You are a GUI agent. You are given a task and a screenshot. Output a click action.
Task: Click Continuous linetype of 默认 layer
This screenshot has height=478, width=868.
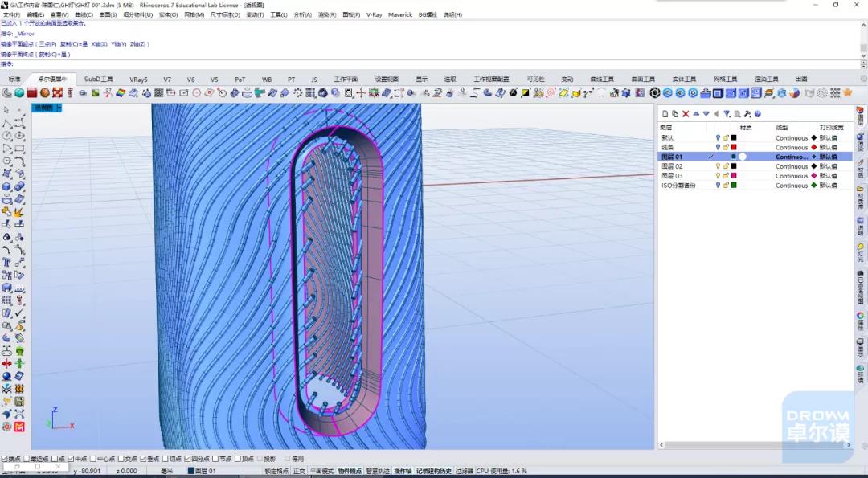(x=792, y=137)
